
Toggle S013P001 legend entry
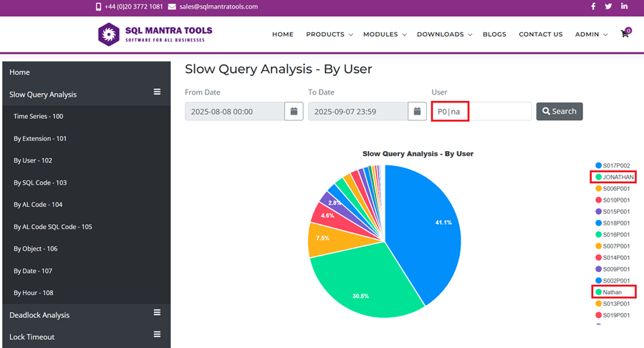(x=612, y=304)
